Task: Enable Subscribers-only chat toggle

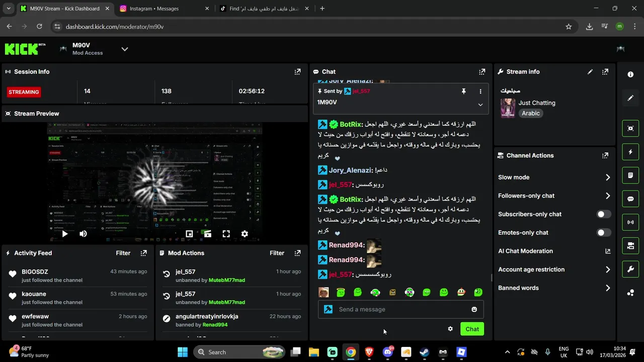Action: pyautogui.click(x=604, y=214)
